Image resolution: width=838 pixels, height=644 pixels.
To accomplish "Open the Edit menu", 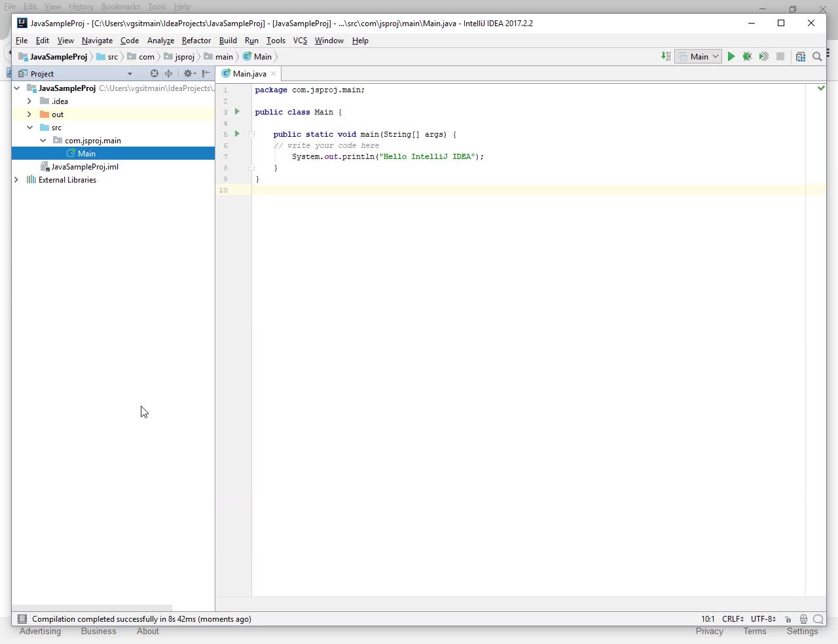I will pyautogui.click(x=43, y=41).
